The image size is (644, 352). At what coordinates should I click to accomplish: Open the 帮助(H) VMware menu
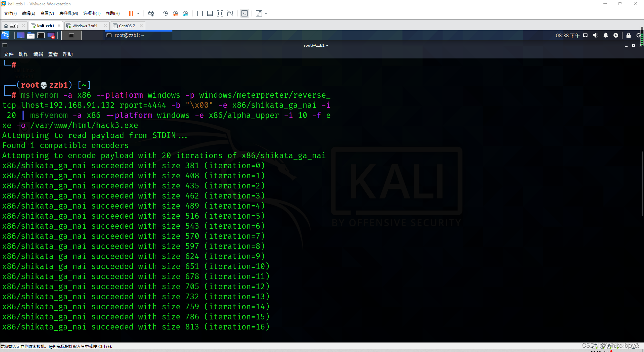(113, 13)
